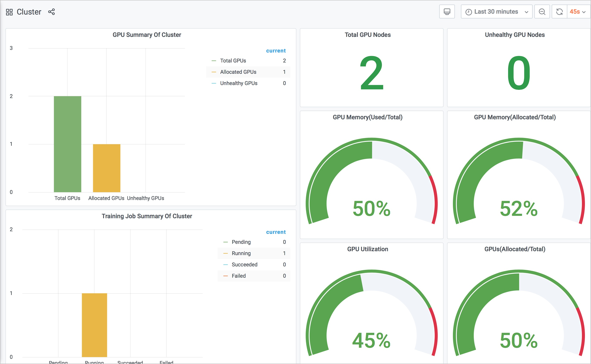Click the clock icon in time picker
Screen dimensions: 591x364
pyautogui.click(x=468, y=12)
